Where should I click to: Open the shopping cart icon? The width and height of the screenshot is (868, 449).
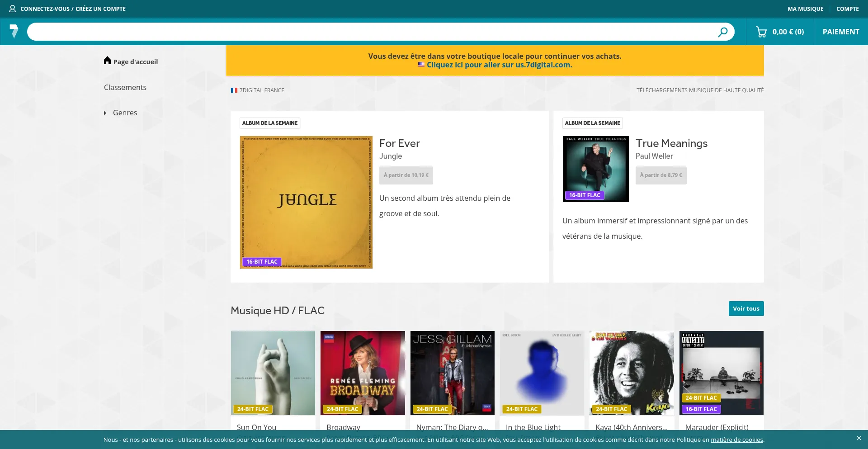coord(761,32)
